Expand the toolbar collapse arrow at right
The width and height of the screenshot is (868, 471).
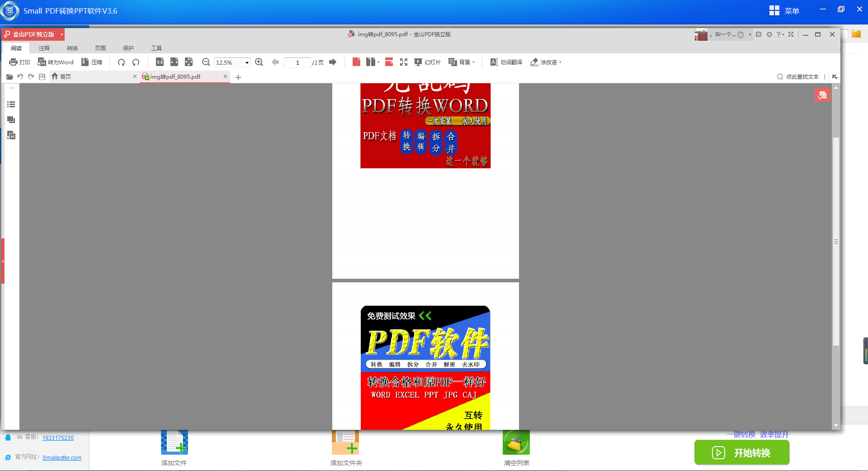click(835, 77)
